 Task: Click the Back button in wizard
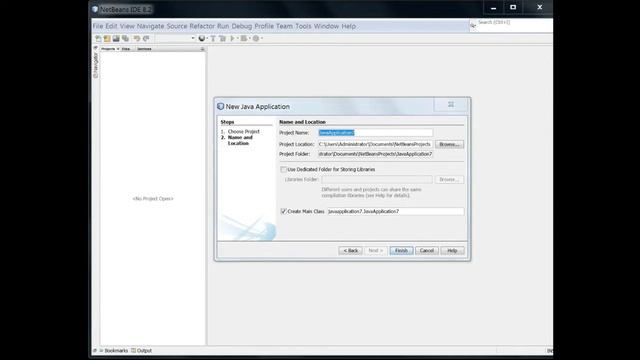351,250
